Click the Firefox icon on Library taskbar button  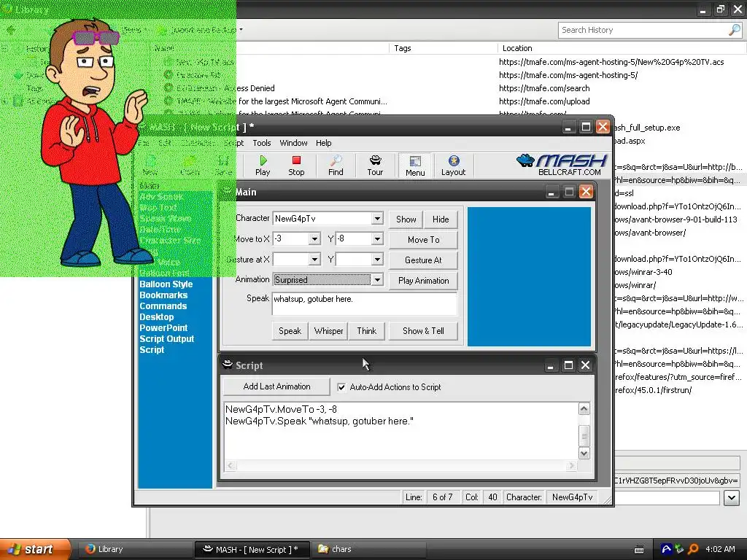tap(90, 549)
